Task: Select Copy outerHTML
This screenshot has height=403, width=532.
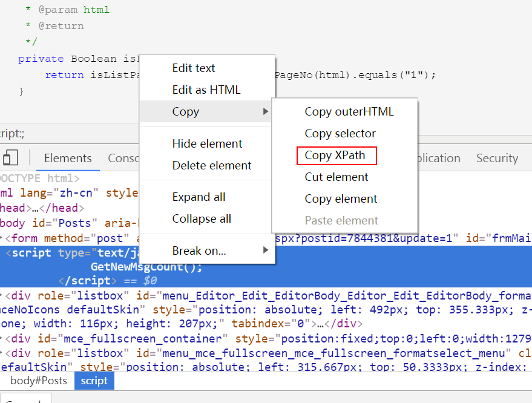Action: tap(344, 111)
